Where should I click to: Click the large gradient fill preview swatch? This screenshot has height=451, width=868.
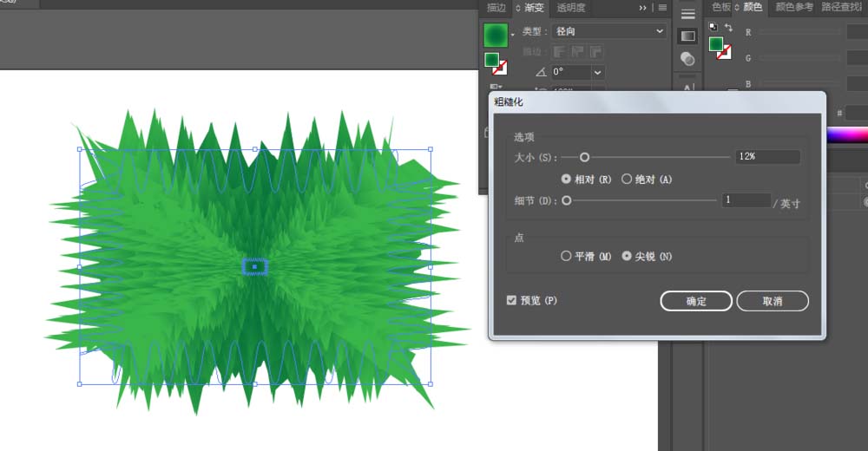(496, 35)
